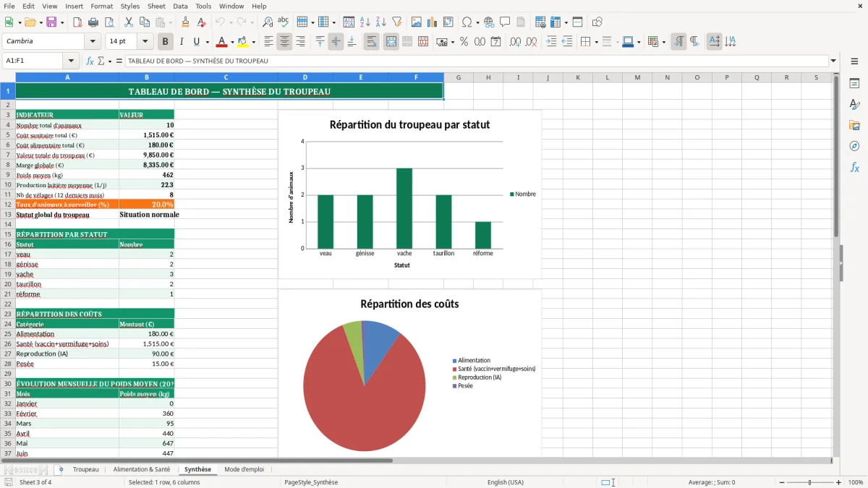Viewport: 868px width, 488px height.
Task: Click the Cut scissors icon
Action: pyautogui.click(x=129, y=22)
